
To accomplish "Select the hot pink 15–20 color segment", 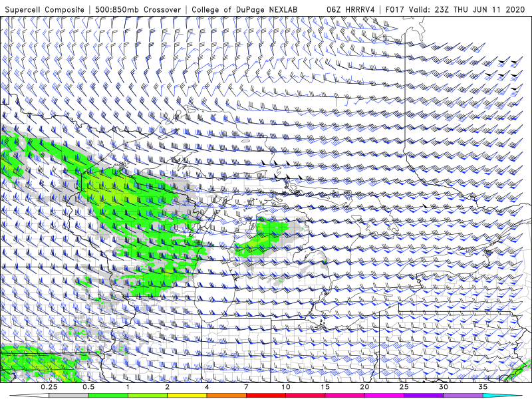I will (344, 396).
